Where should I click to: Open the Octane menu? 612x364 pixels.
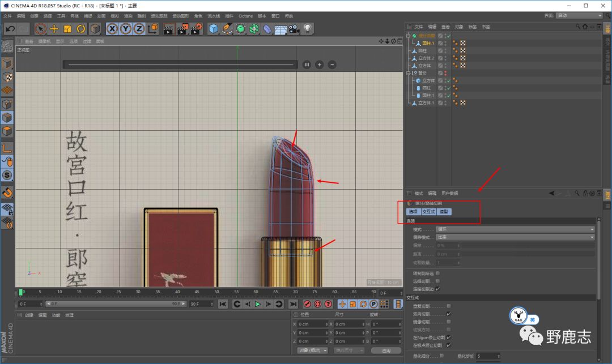point(245,16)
